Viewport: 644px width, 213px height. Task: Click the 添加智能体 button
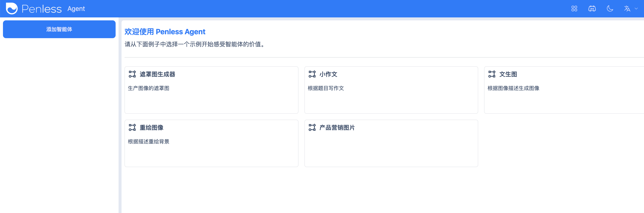click(59, 29)
